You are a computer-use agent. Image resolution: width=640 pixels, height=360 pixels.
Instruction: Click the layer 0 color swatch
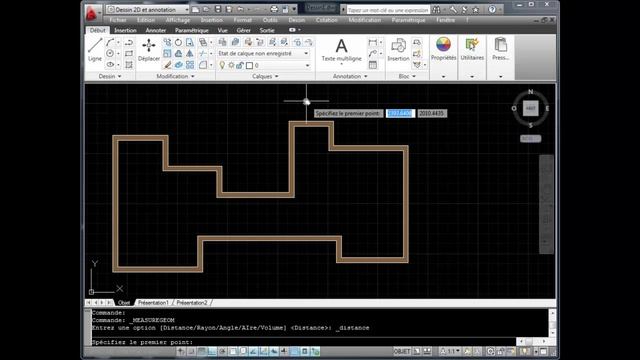[x=249, y=65]
